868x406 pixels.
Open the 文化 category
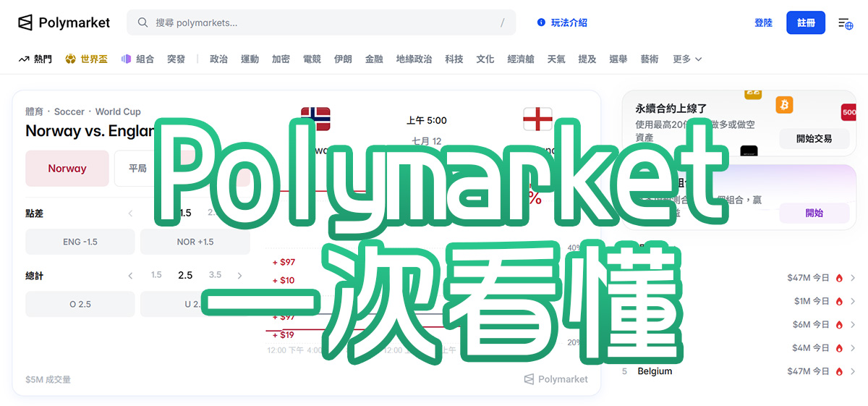pyautogui.click(x=485, y=59)
